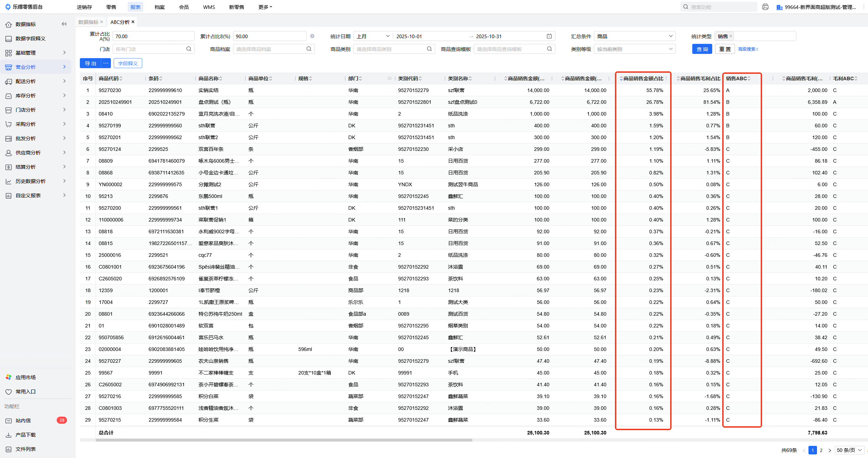This screenshot has height=458, width=868.
Task: Open the 更多 top menu
Action: [265, 7]
